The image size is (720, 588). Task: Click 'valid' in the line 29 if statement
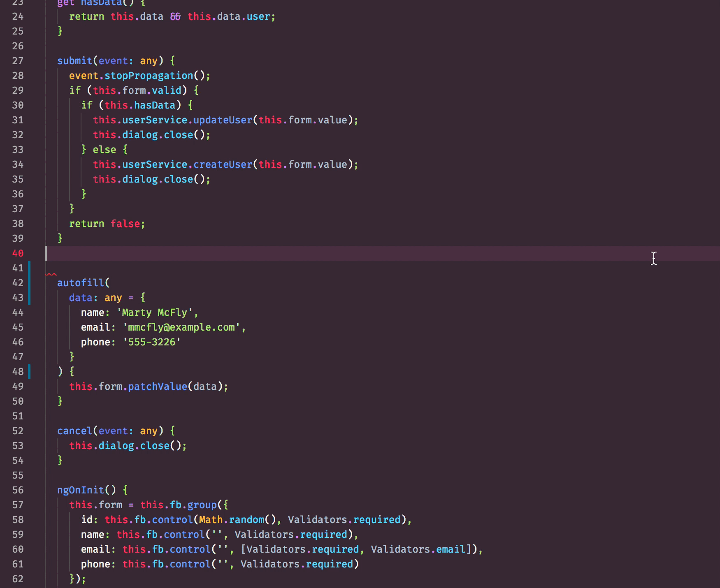[167, 90]
